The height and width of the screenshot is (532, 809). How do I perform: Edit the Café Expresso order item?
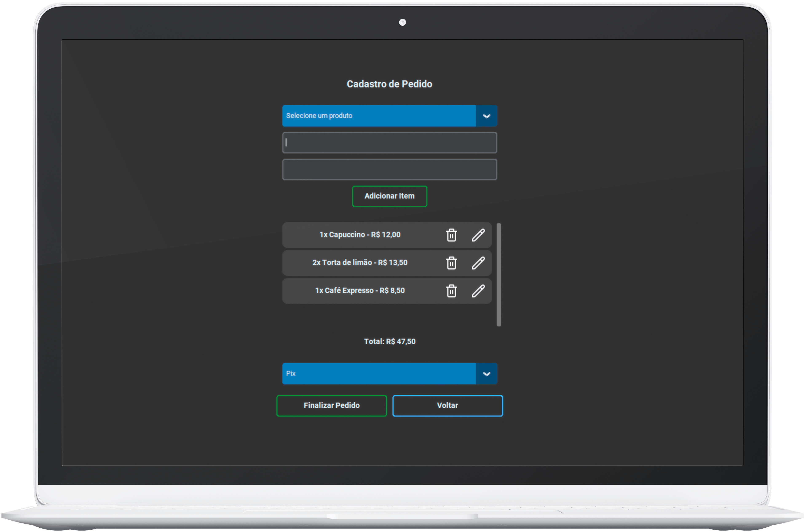click(478, 291)
